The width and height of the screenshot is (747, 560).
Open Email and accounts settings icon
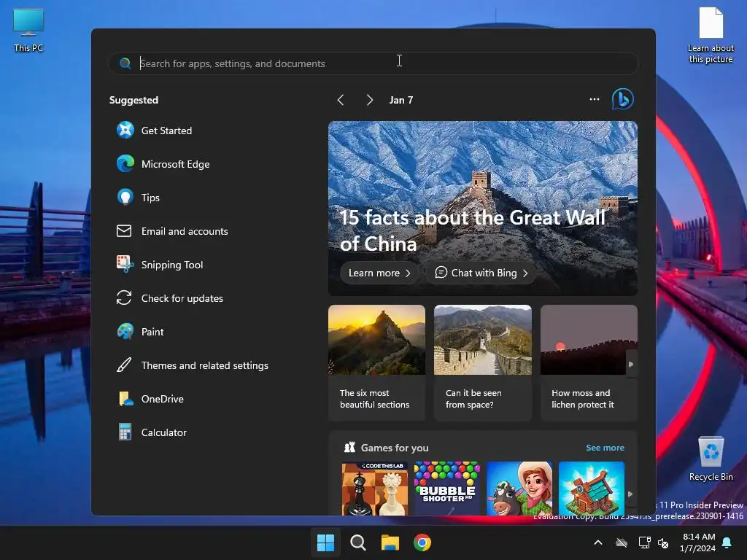pos(124,231)
